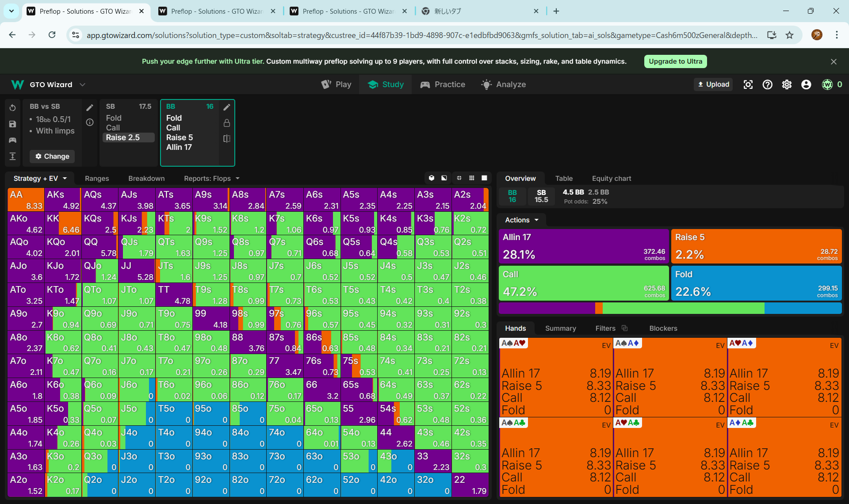Open the Blockers tab
849x504 pixels.
663,328
